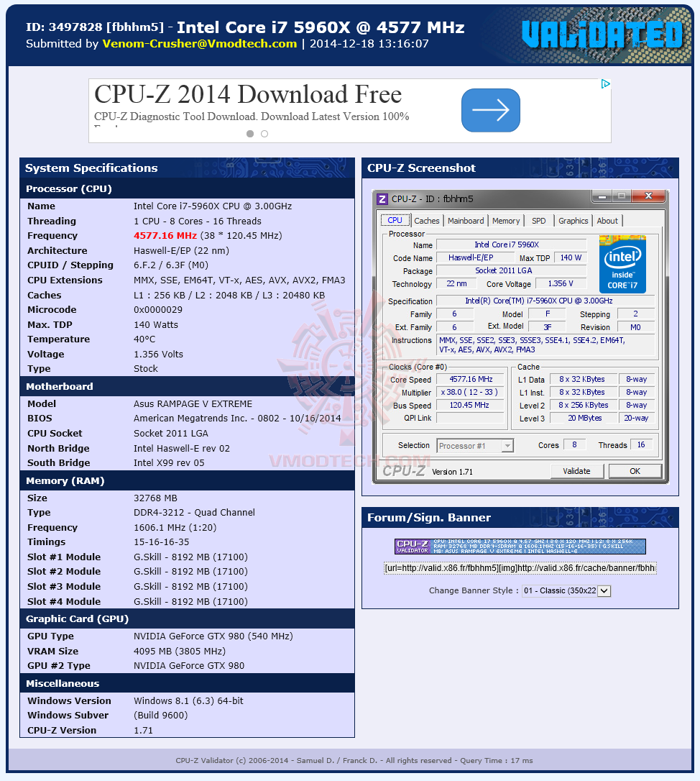Click the ID: 3497828 [fbhhm5] header text
The height and width of the screenshot is (781, 700).
click(x=95, y=27)
